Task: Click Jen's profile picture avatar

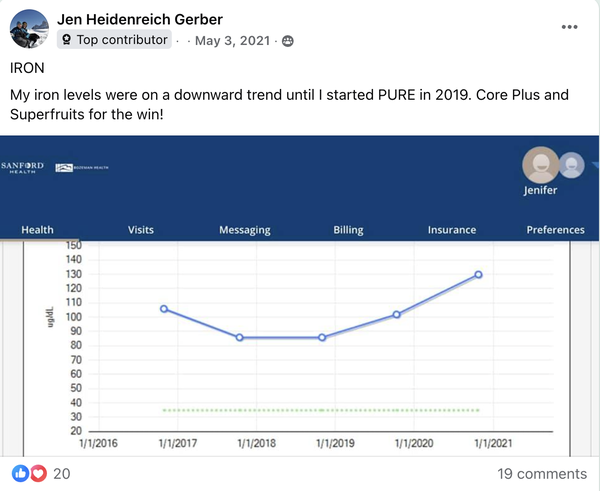Action: [30, 29]
